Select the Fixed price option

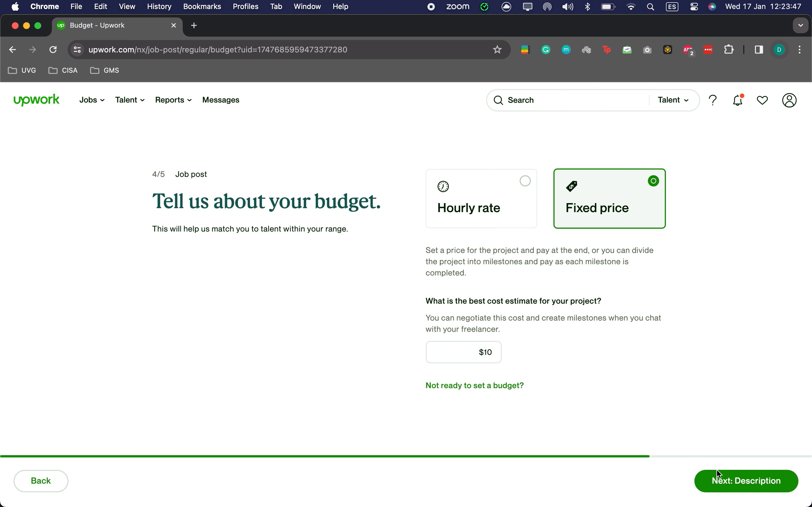click(609, 199)
